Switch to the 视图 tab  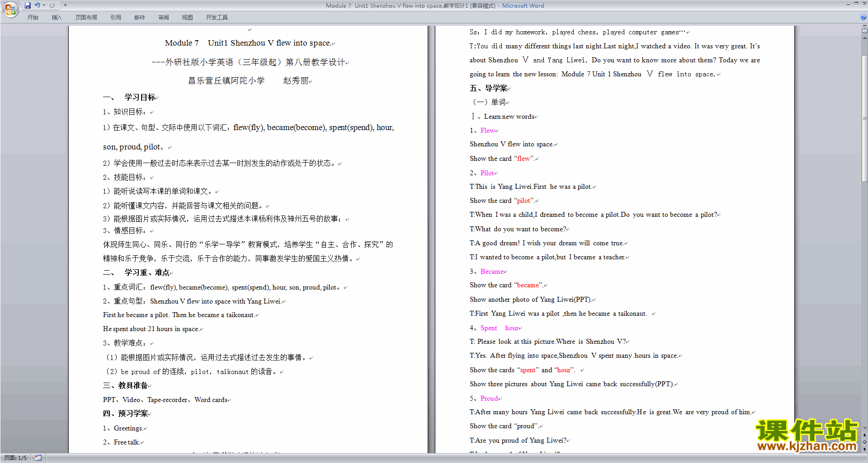(188, 18)
